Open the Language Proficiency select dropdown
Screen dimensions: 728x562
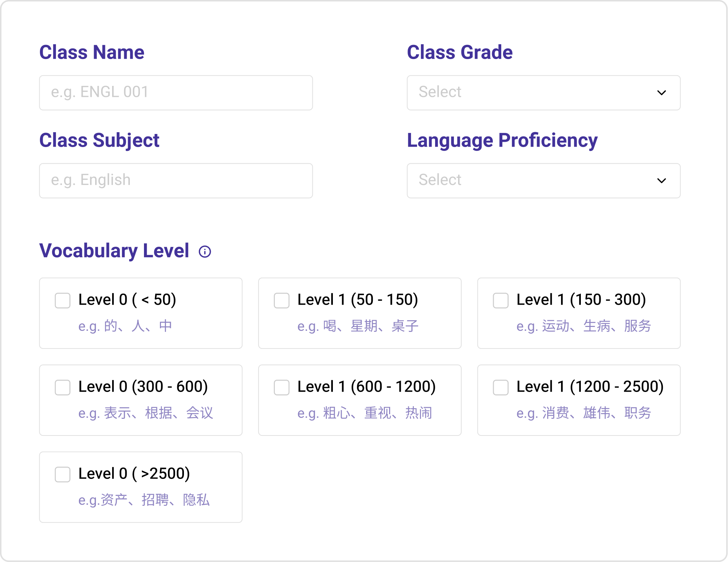pos(531,181)
